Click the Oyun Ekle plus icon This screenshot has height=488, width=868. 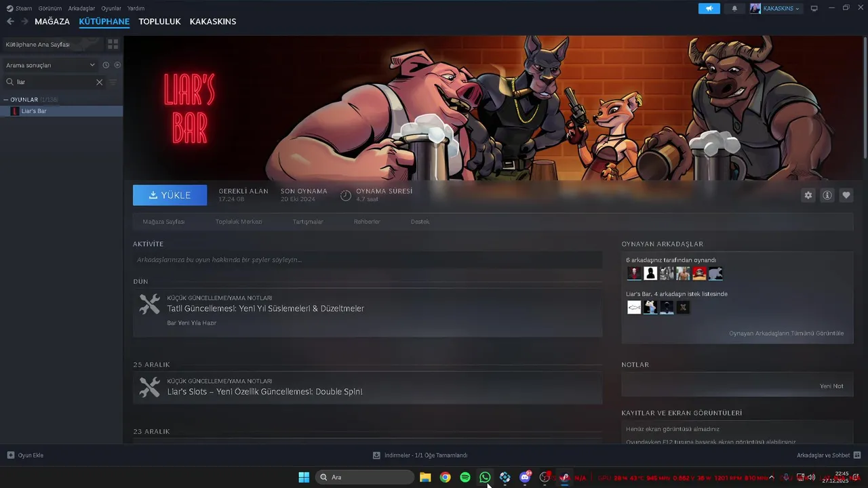[10, 455]
